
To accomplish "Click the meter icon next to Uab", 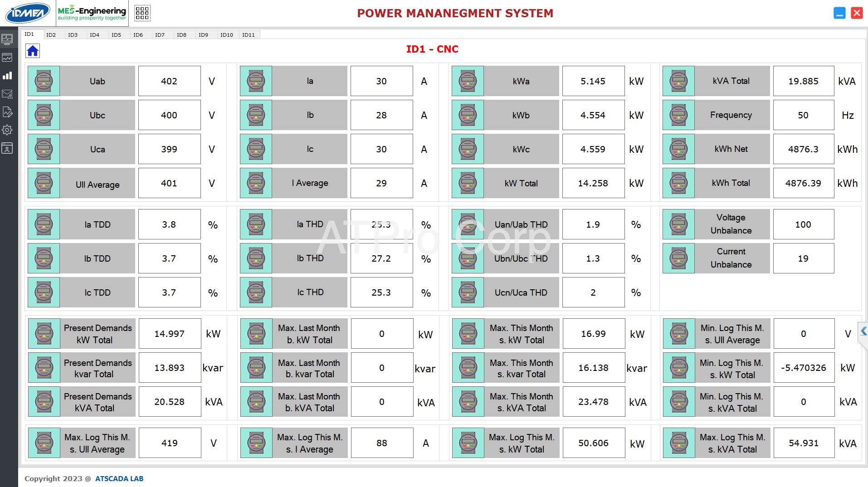I will pyautogui.click(x=44, y=81).
